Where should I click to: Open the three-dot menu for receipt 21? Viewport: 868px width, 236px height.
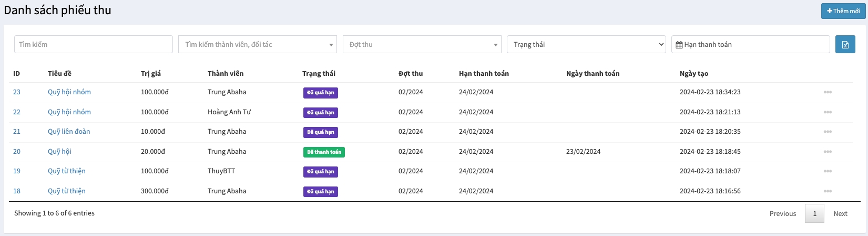click(828, 132)
